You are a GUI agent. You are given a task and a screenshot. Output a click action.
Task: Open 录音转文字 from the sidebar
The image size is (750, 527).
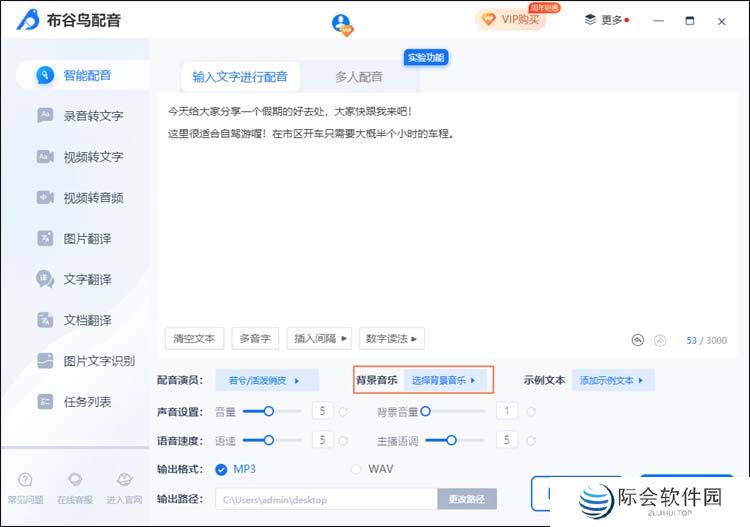pyautogui.click(x=92, y=116)
